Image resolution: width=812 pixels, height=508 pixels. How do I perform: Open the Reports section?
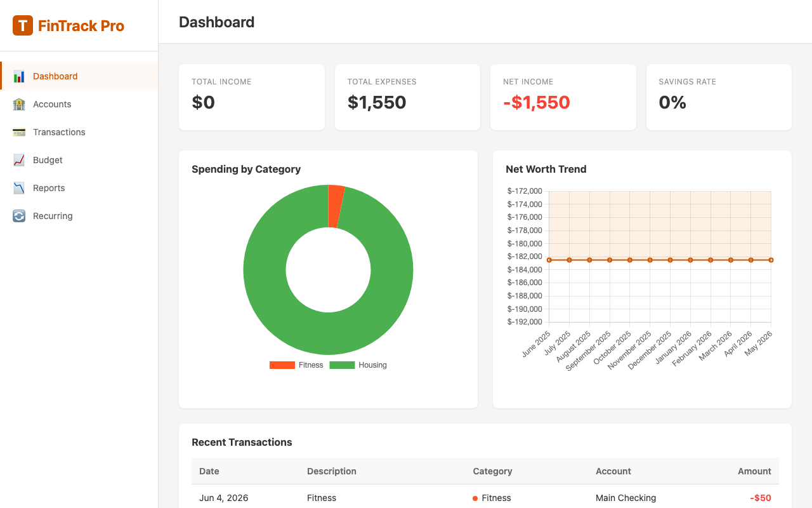coord(79,188)
